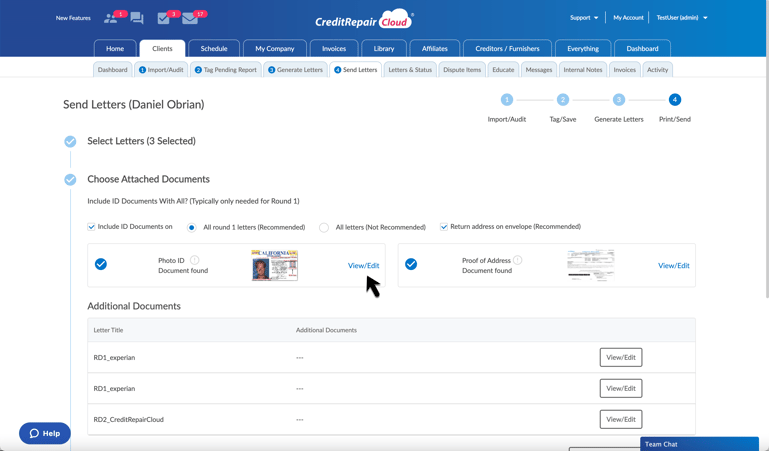Click View/Edit link for Proof of Address
The width and height of the screenshot is (769, 451).
pyautogui.click(x=673, y=266)
